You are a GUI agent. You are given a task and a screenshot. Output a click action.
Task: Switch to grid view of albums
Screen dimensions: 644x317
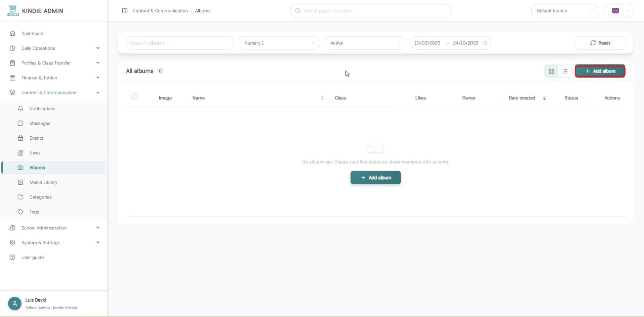[x=551, y=71]
